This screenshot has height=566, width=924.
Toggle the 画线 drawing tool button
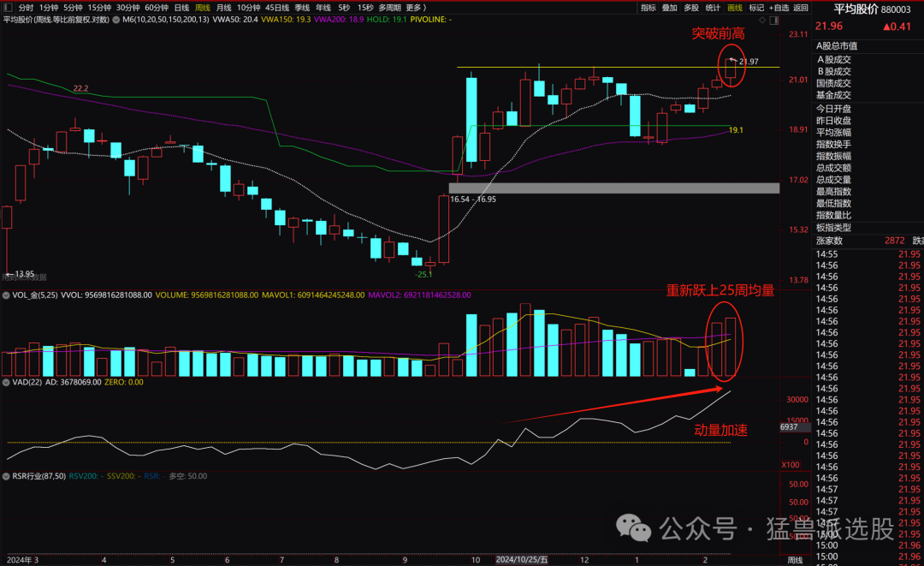(x=734, y=8)
